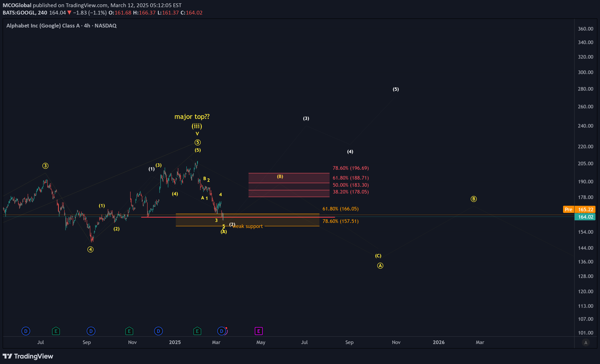This screenshot has width=600, height=364.
Task: Select the dividend D marker left of 2025
Action: 158,331
